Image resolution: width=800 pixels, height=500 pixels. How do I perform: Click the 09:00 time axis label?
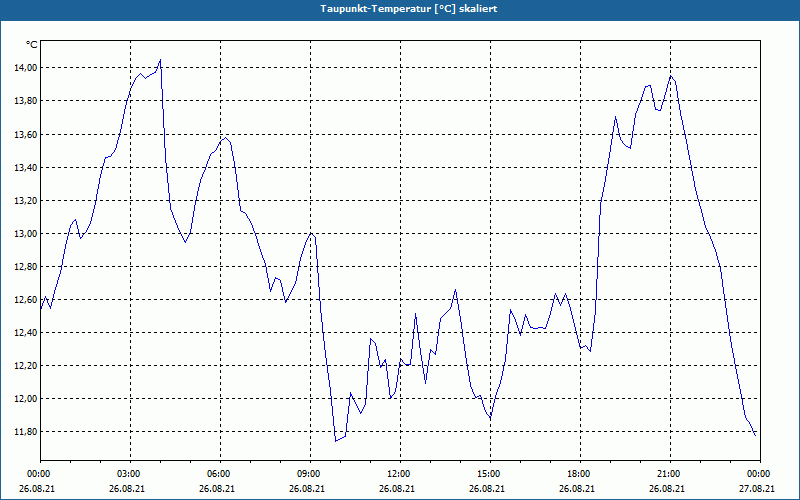coord(310,474)
